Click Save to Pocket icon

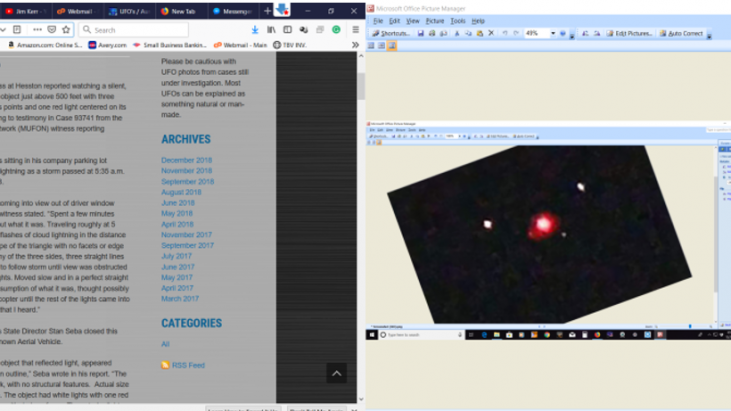point(52,29)
